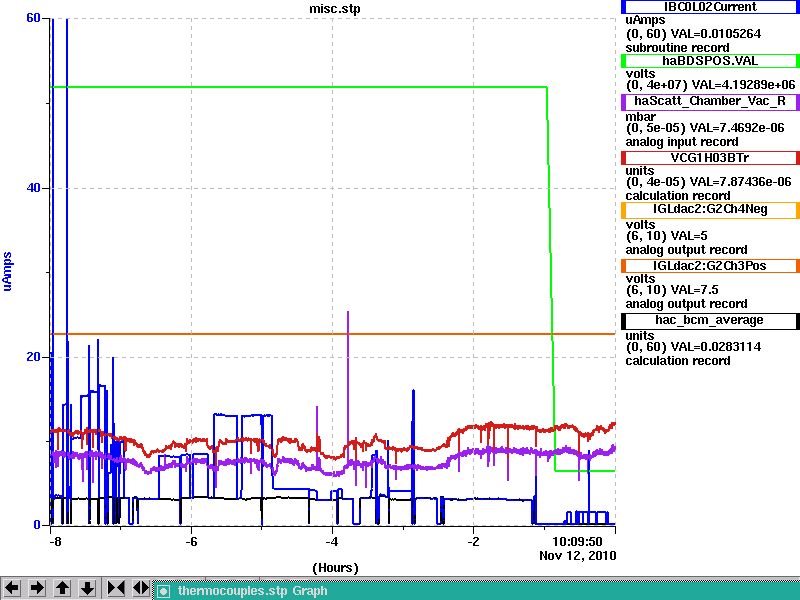Click the VAL=0.0105264 reading text

pyautogui.click(x=716, y=34)
